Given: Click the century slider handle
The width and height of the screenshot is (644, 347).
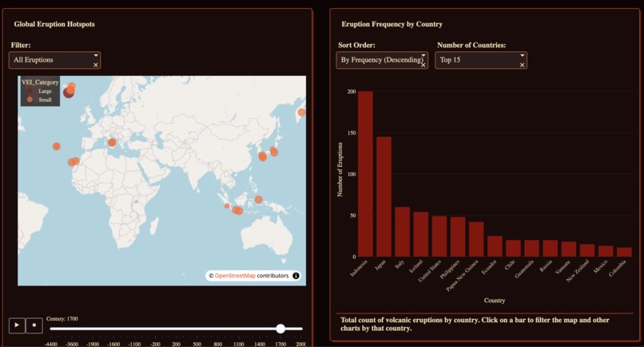Looking at the screenshot, I should pos(280,329).
